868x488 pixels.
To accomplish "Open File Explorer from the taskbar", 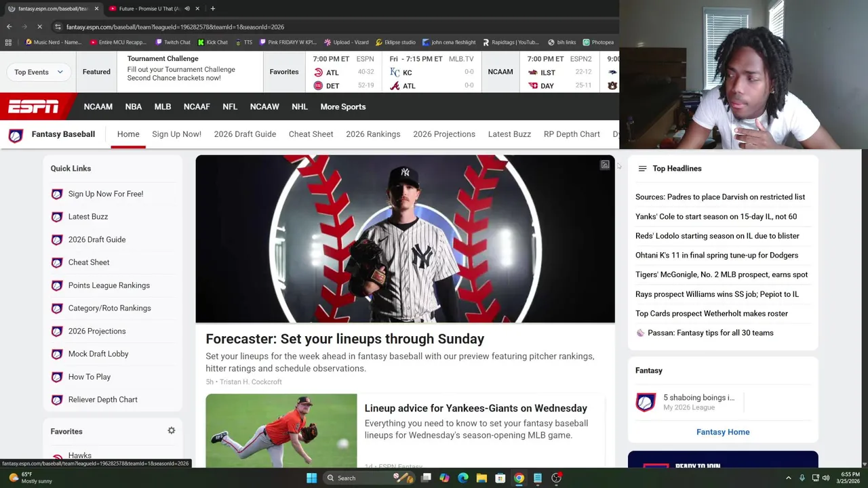I will [481, 478].
